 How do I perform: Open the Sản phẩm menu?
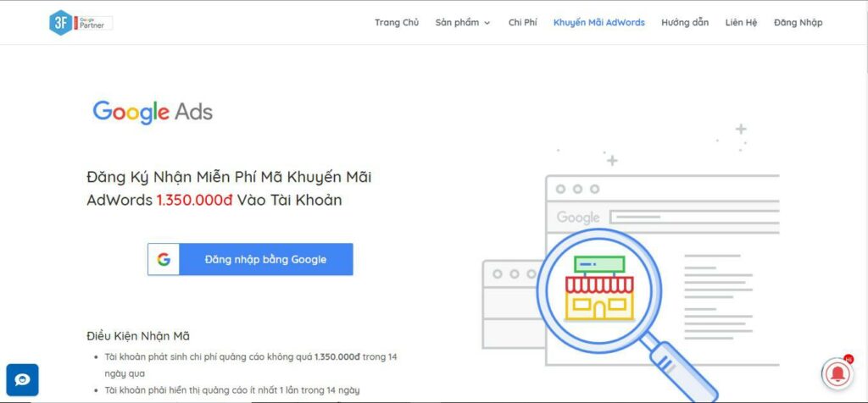coord(458,23)
